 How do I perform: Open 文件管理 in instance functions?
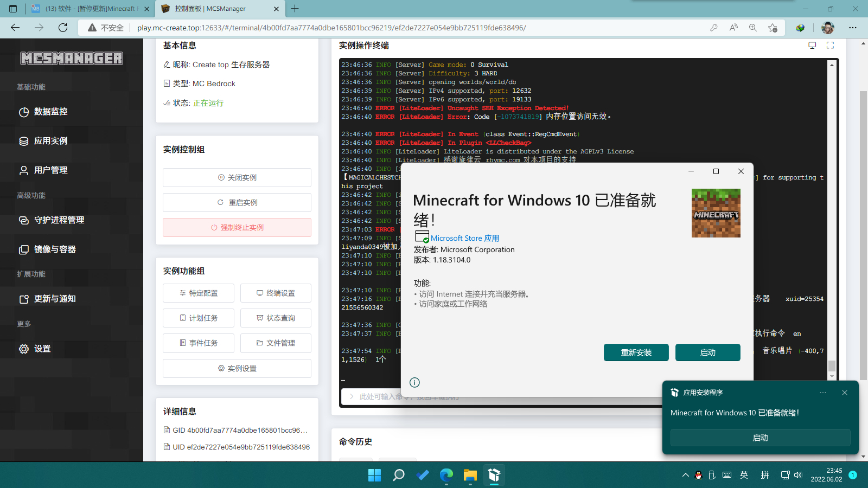(x=276, y=343)
